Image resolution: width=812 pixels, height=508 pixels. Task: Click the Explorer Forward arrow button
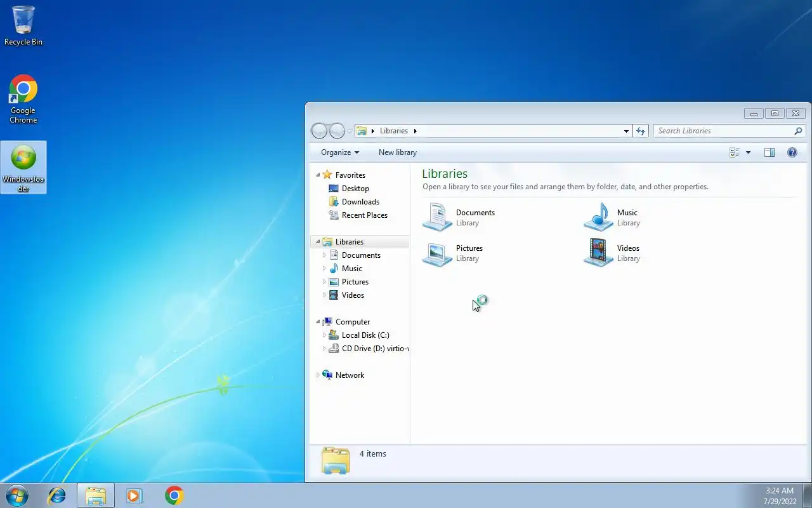pyautogui.click(x=337, y=131)
